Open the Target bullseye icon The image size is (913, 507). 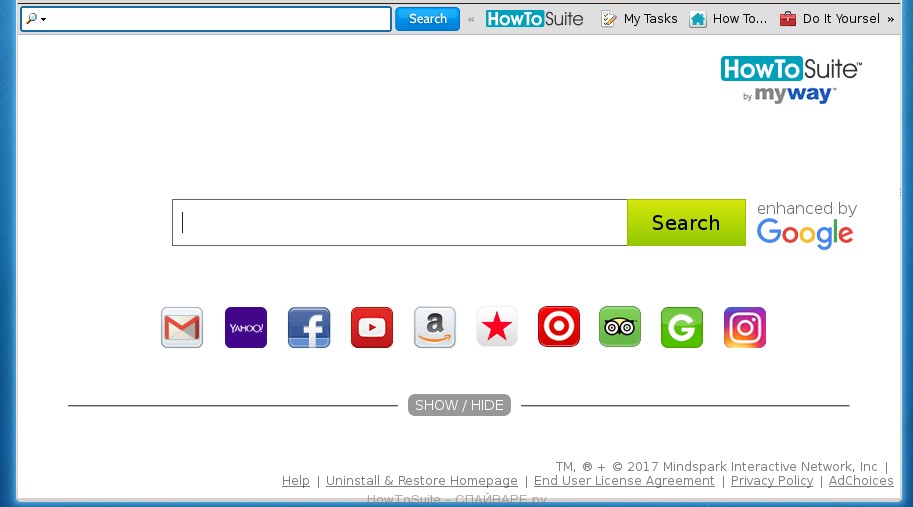click(559, 328)
